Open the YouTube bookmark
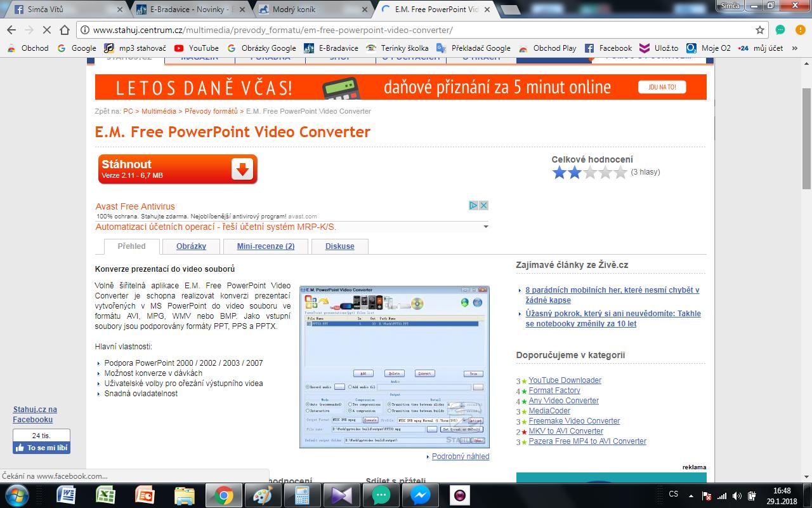 pos(197,48)
